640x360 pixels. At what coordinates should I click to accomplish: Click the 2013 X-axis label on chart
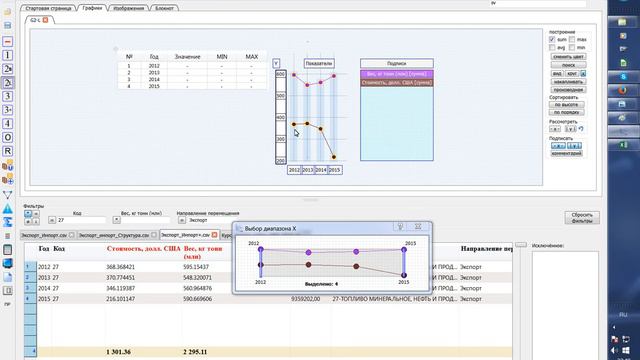[308, 170]
